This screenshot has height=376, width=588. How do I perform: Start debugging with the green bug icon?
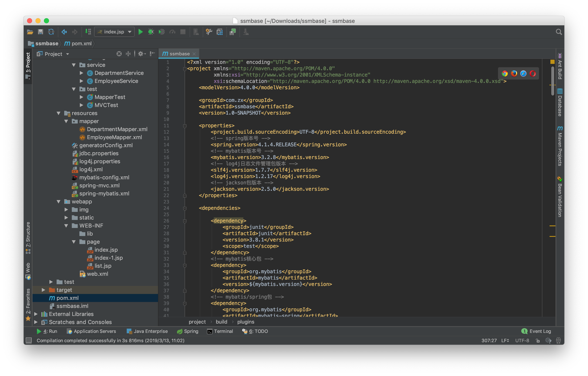point(151,32)
